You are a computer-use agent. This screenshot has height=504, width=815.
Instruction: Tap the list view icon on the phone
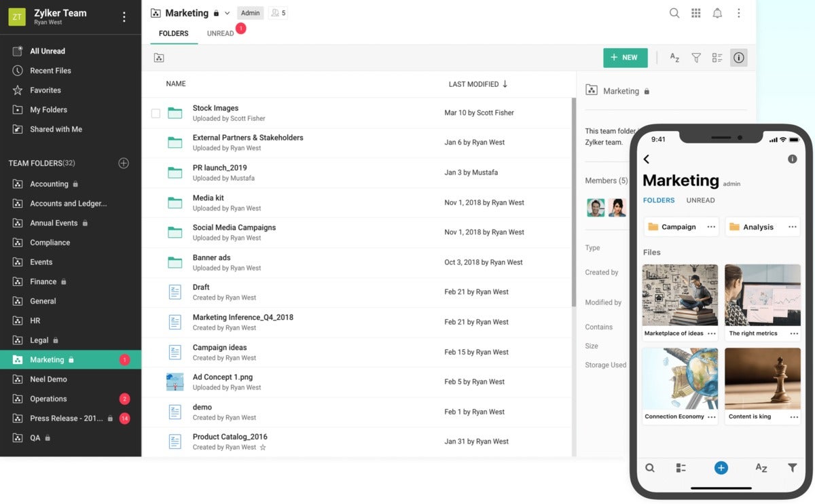coord(681,468)
